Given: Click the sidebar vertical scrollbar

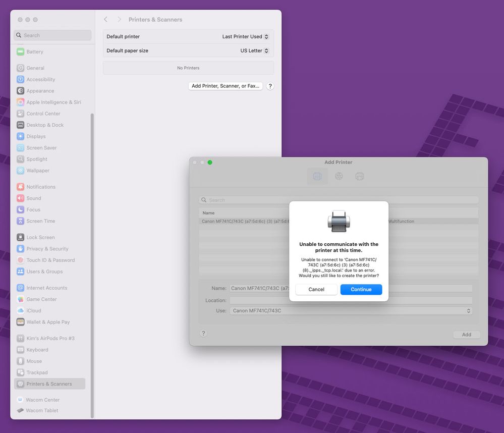Looking at the screenshot, I should [x=92, y=252].
